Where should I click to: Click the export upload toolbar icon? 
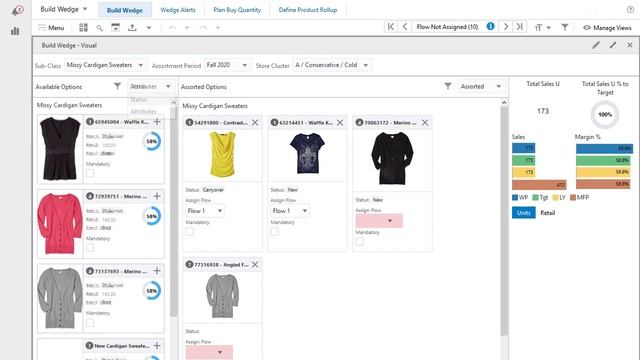point(132,27)
